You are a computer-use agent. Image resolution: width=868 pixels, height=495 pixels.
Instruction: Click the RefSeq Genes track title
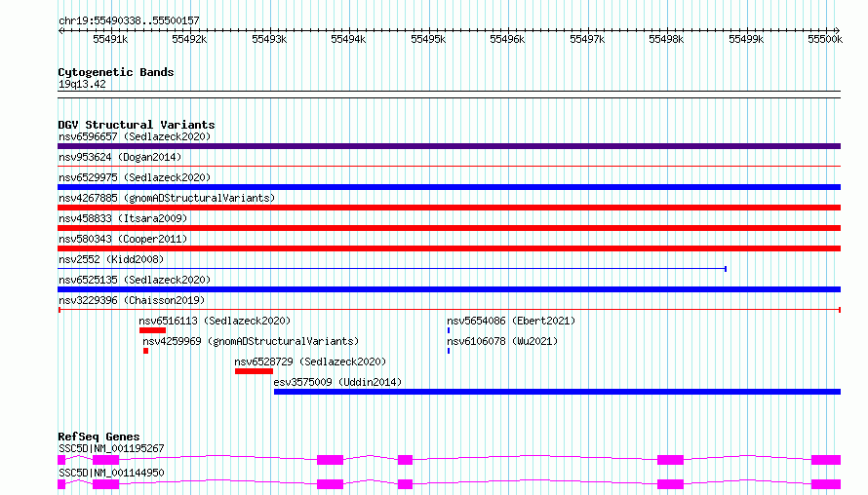99,437
